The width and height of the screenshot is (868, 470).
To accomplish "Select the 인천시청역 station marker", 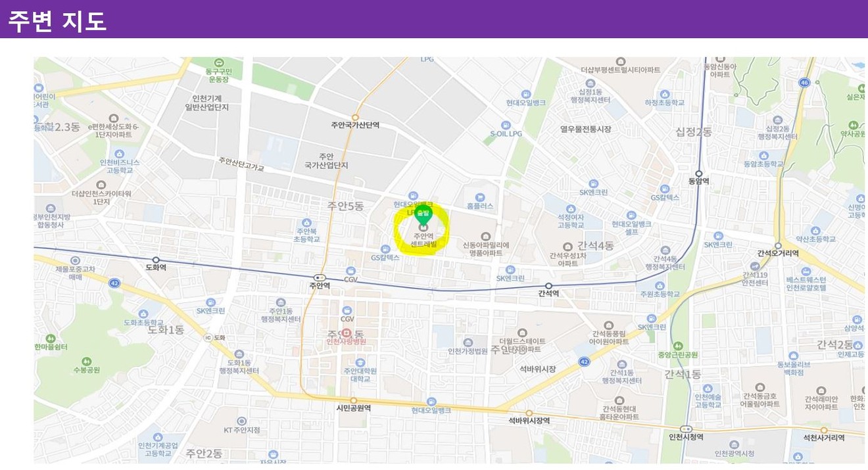I will [686, 429].
